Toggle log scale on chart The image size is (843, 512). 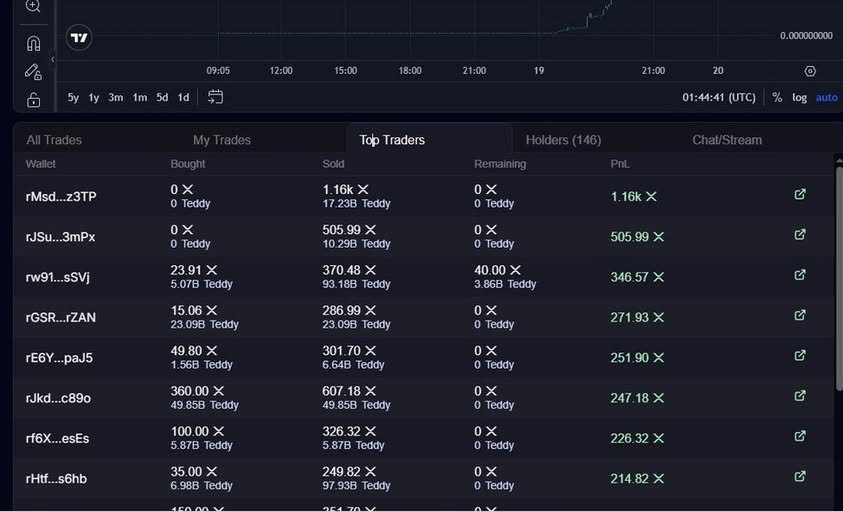[x=799, y=97]
